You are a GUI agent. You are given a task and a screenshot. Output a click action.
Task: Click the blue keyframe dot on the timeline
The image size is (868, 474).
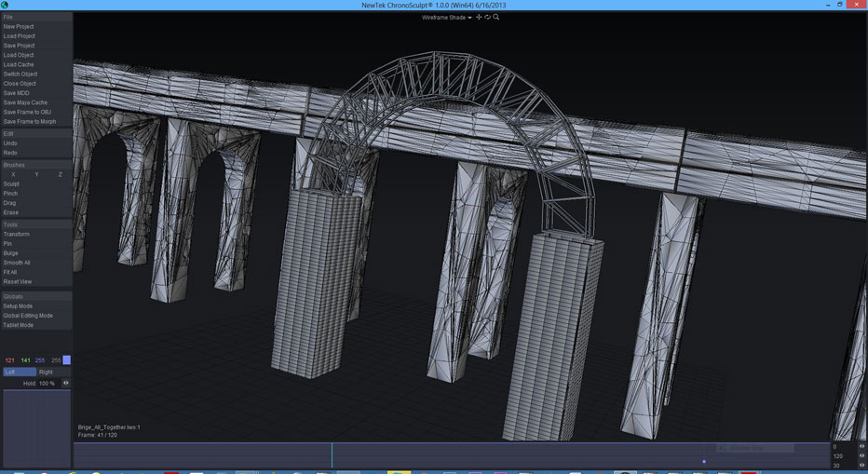pyautogui.click(x=704, y=461)
